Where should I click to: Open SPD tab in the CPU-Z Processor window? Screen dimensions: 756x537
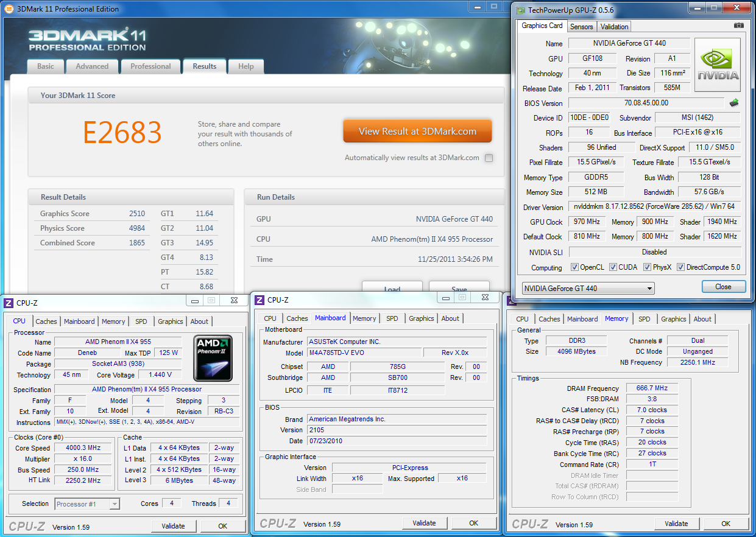[141, 321]
